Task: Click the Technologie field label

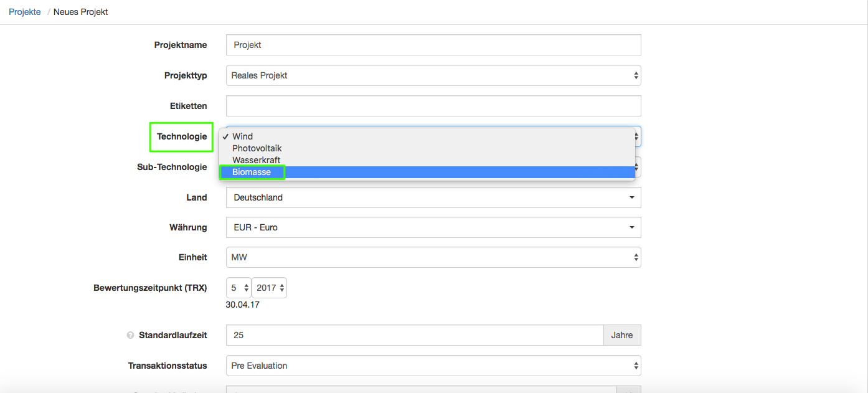Action: (182, 136)
